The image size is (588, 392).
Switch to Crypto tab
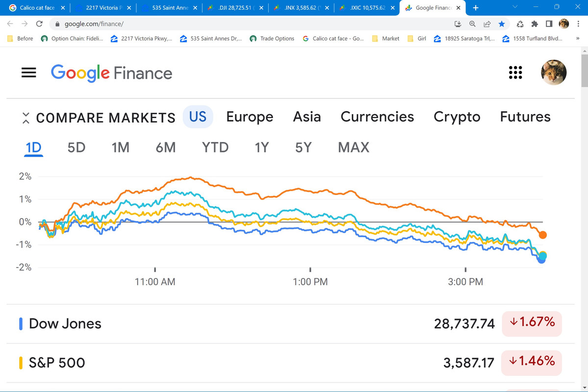click(x=457, y=117)
